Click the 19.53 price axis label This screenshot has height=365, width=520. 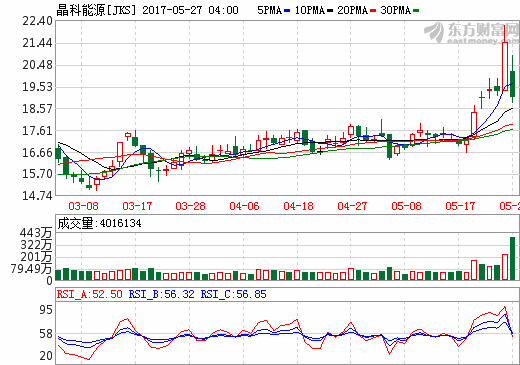(37, 87)
